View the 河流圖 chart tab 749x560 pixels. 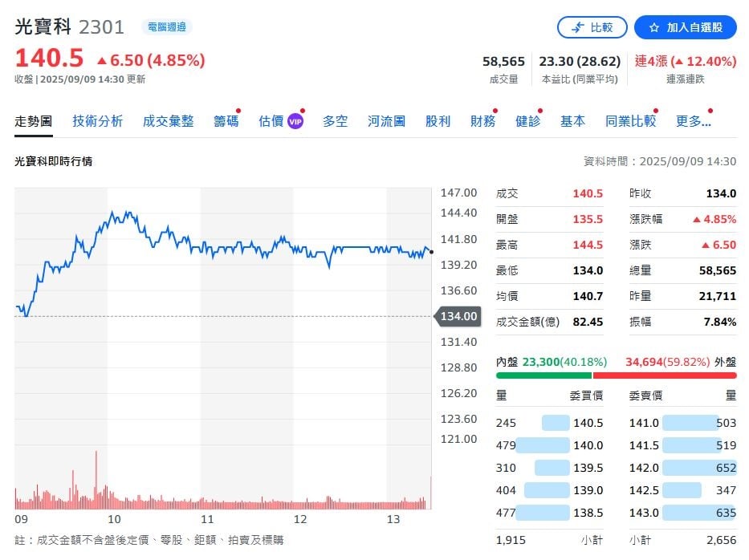click(x=385, y=120)
